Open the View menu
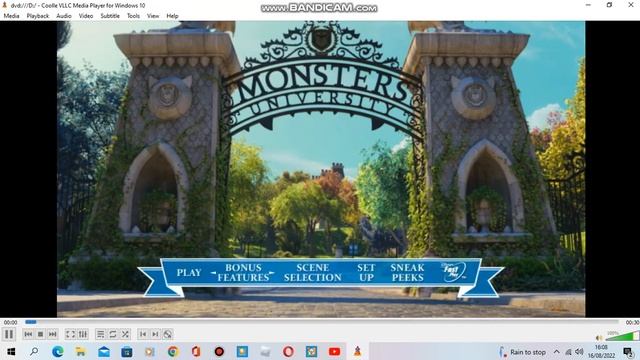This screenshot has height=360, width=640. 153,16
